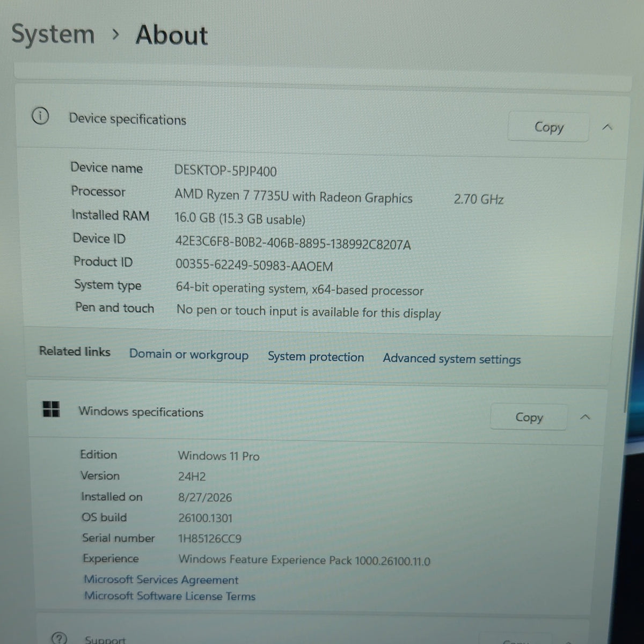Click the System type label
The height and width of the screenshot is (644, 644).
click(108, 286)
